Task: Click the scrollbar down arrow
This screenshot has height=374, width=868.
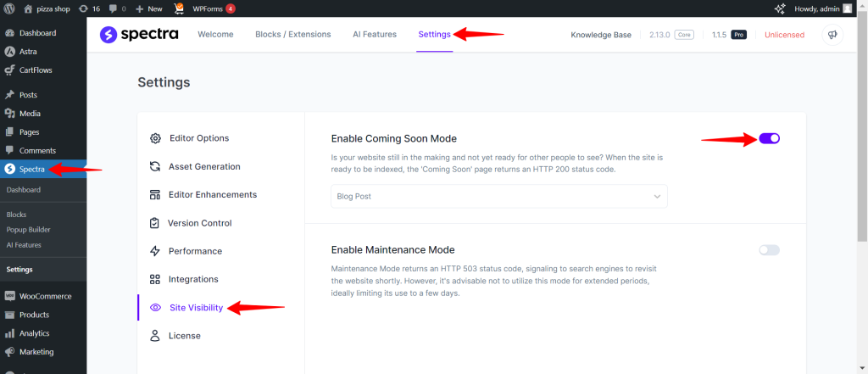Action: (x=862, y=368)
